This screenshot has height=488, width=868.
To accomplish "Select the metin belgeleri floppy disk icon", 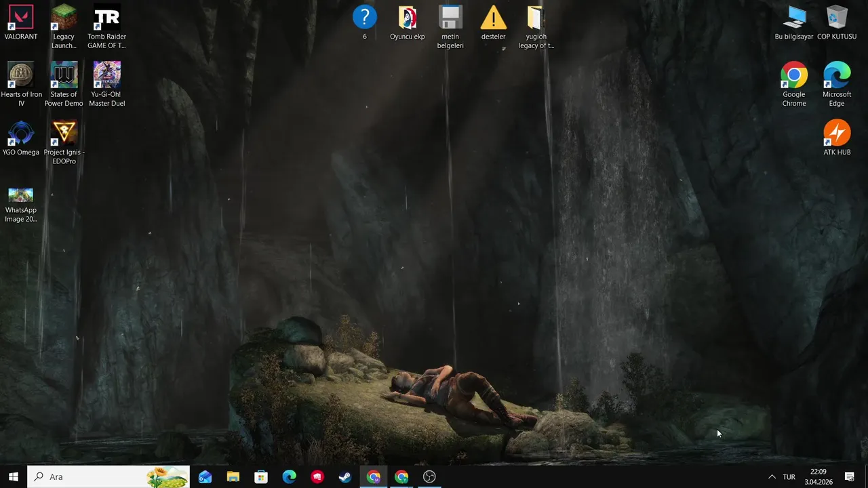I will (x=450, y=27).
